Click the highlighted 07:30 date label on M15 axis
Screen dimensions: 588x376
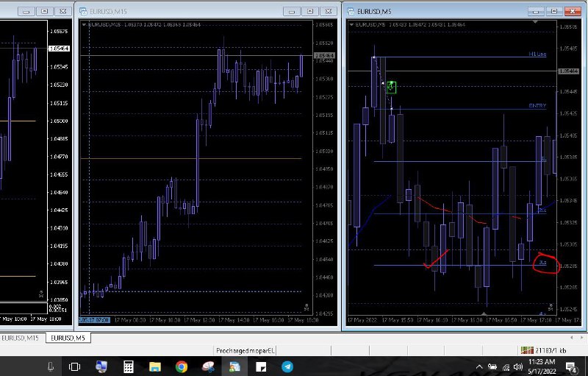pos(94,320)
